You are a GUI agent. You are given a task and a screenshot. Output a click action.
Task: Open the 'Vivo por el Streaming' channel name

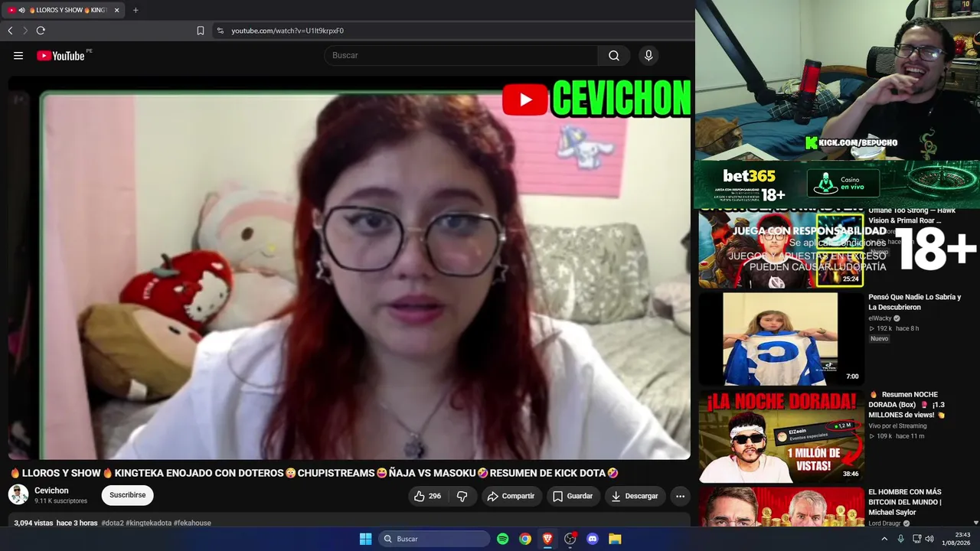[x=897, y=426]
